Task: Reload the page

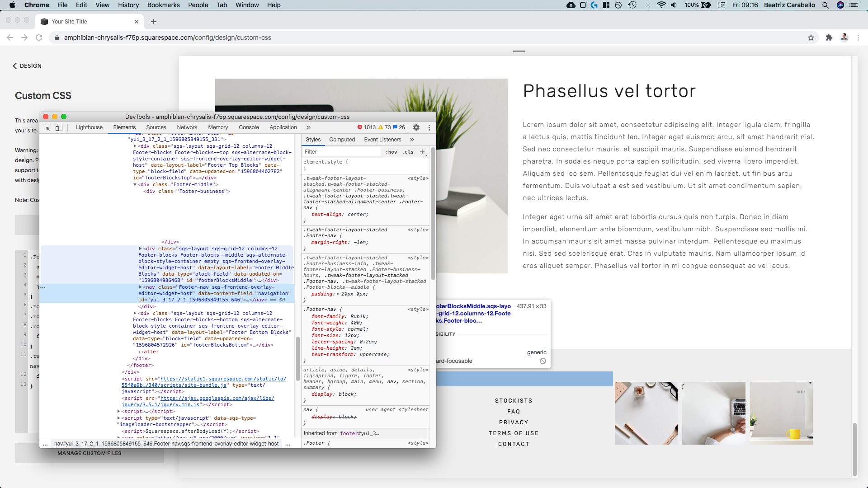Action: [39, 38]
